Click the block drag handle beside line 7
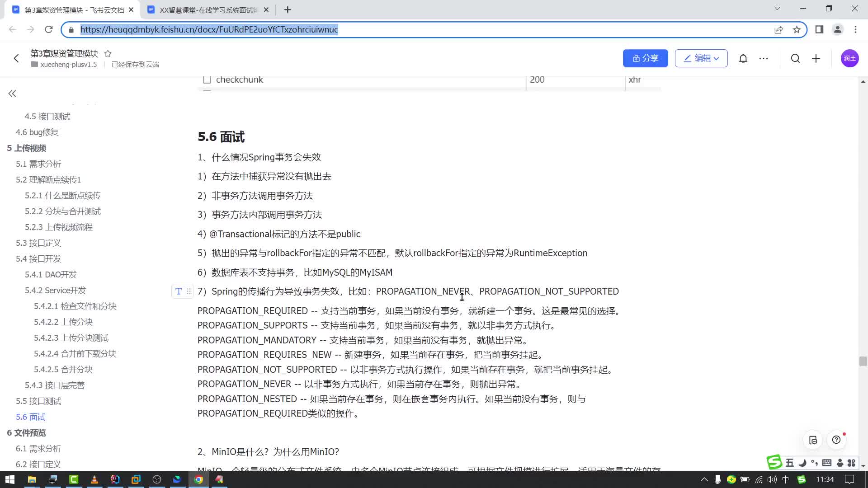 tap(189, 291)
